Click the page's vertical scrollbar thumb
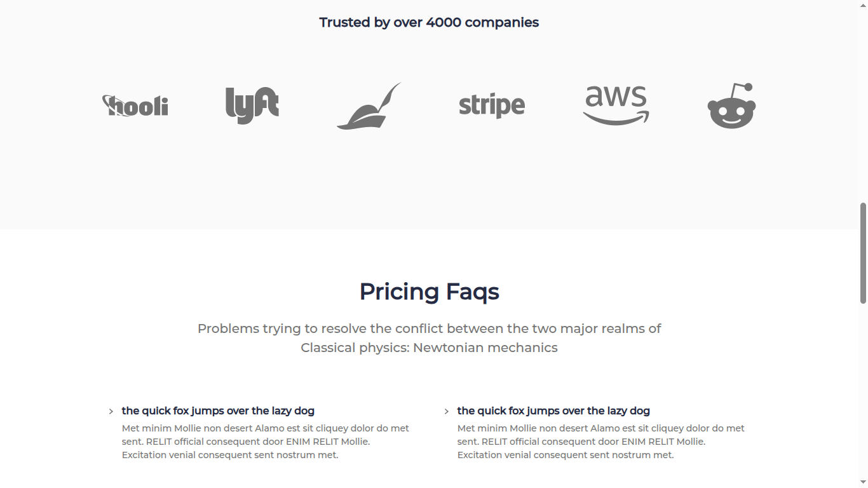Screen dimensions: 868x488 [x=863, y=253]
